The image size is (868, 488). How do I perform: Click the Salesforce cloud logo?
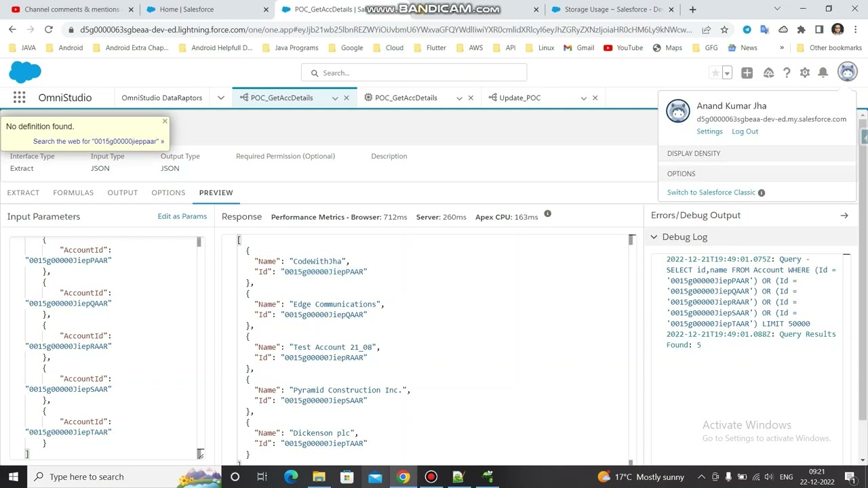[x=25, y=72]
